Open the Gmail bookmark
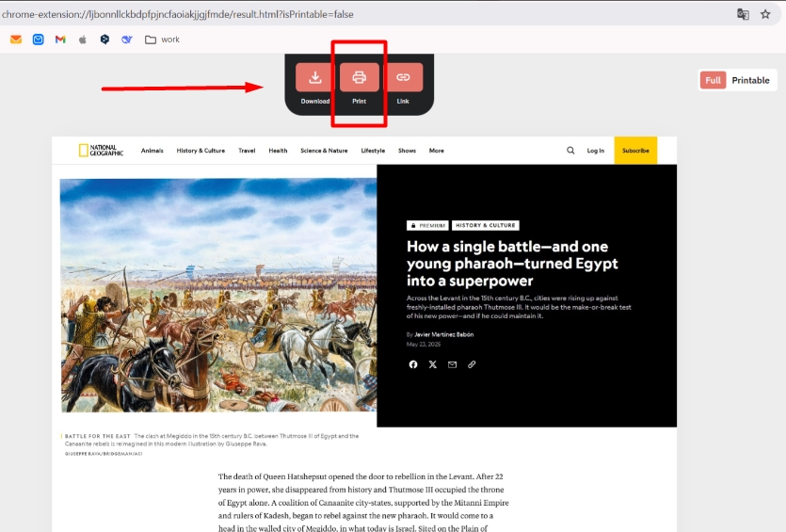 click(x=60, y=40)
